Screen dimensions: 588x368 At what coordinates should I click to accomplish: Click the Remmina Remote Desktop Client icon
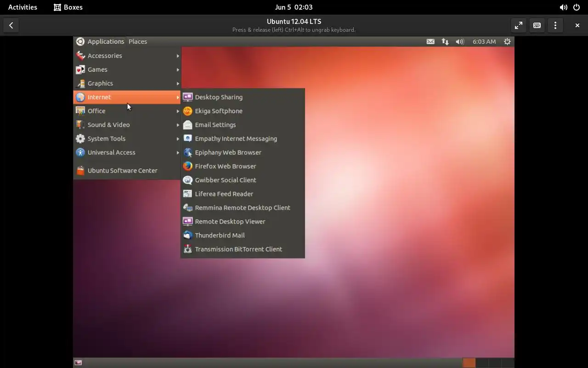(187, 207)
